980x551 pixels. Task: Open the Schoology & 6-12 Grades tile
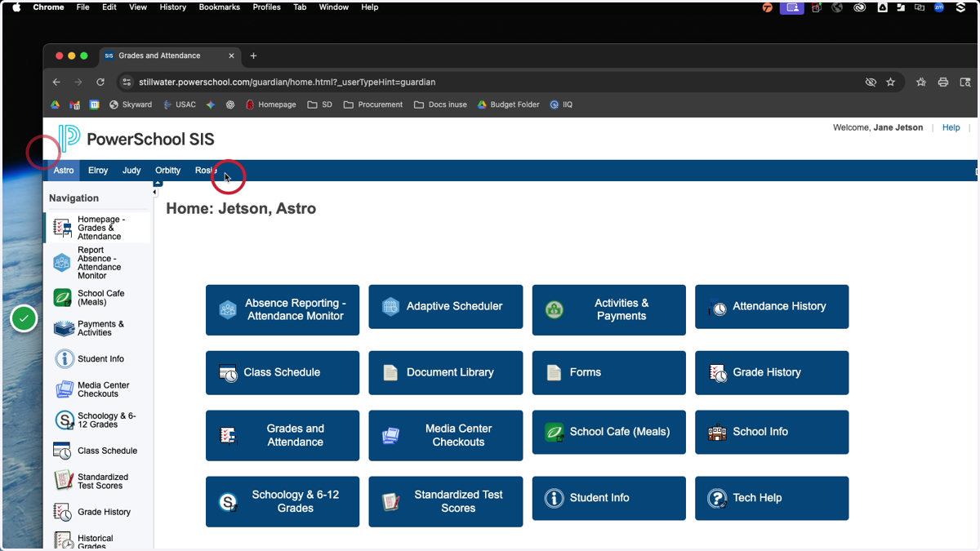pos(283,501)
